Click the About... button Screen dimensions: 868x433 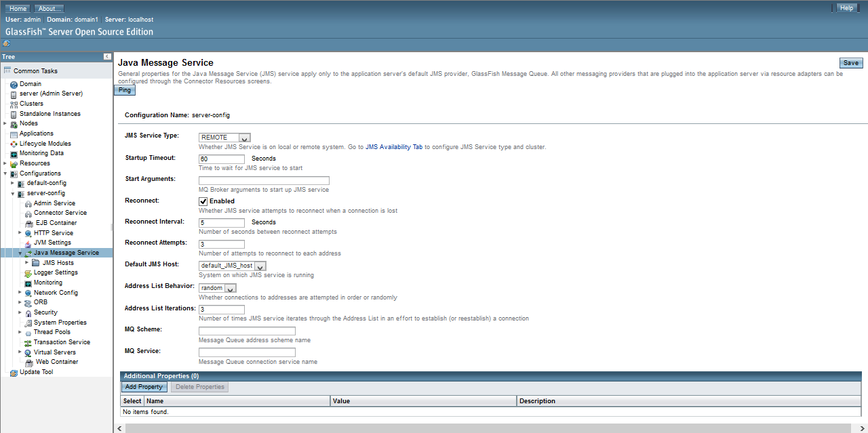point(50,9)
